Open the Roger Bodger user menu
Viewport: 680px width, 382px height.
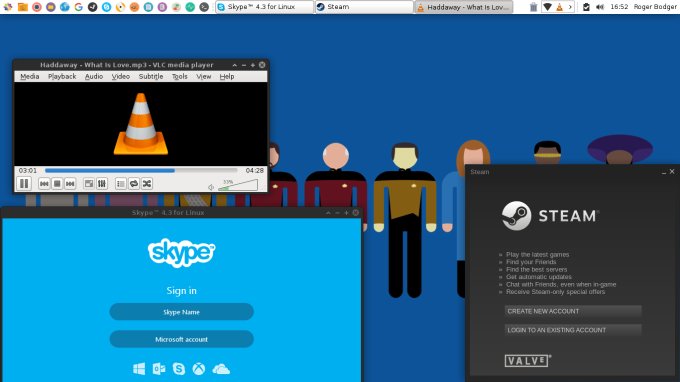click(655, 7)
